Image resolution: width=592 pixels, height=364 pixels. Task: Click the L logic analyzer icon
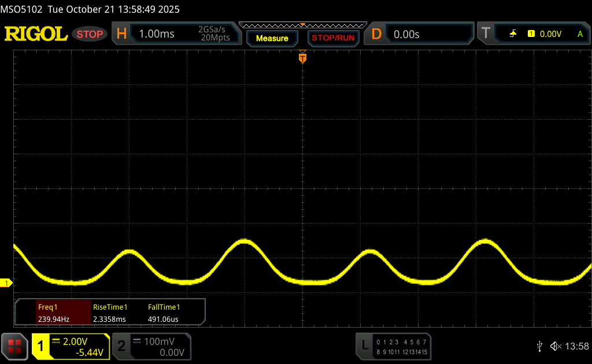(x=365, y=346)
